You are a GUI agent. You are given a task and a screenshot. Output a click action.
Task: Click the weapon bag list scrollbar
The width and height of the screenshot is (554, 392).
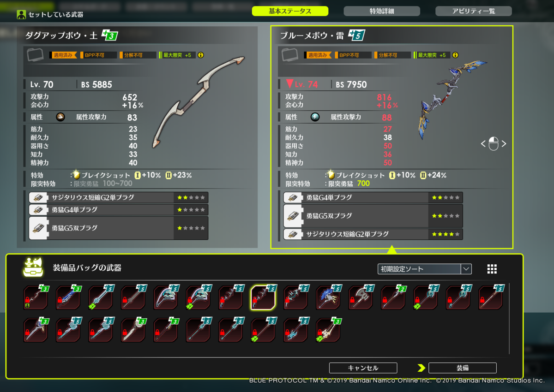[510, 318]
